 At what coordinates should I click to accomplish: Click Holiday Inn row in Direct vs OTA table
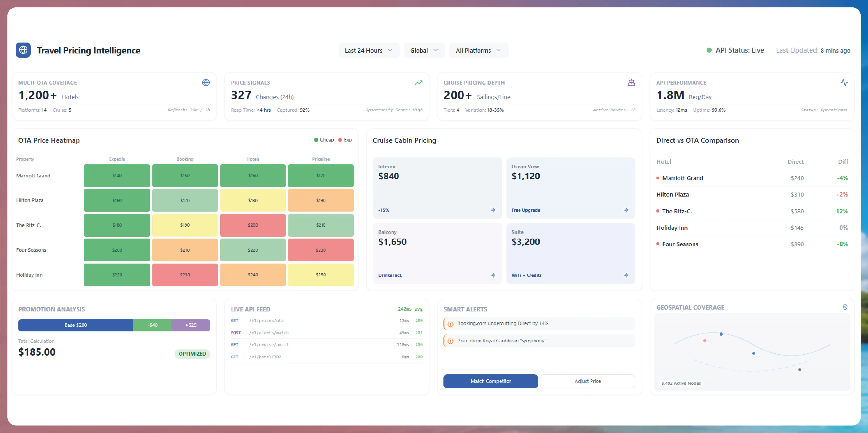752,228
